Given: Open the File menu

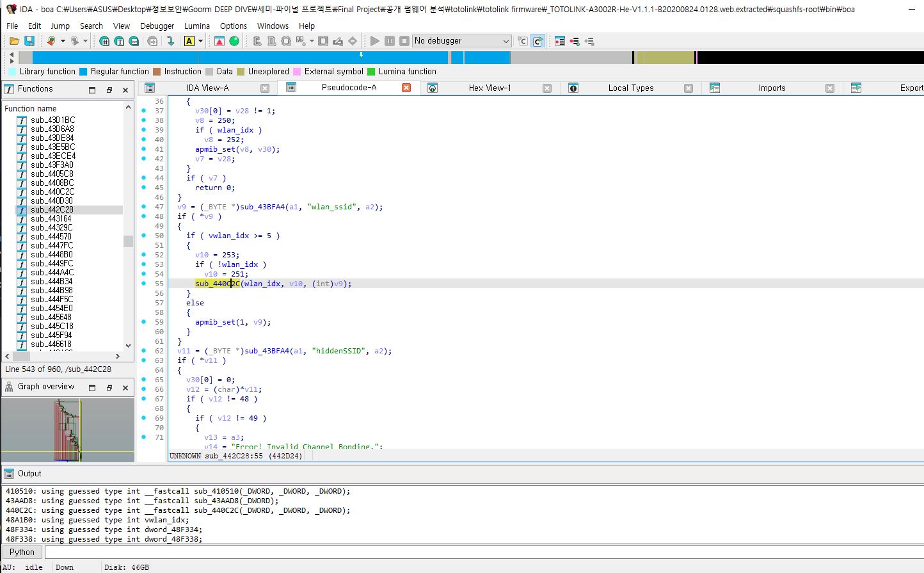Looking at the screenshot, I should pos(12,26).
